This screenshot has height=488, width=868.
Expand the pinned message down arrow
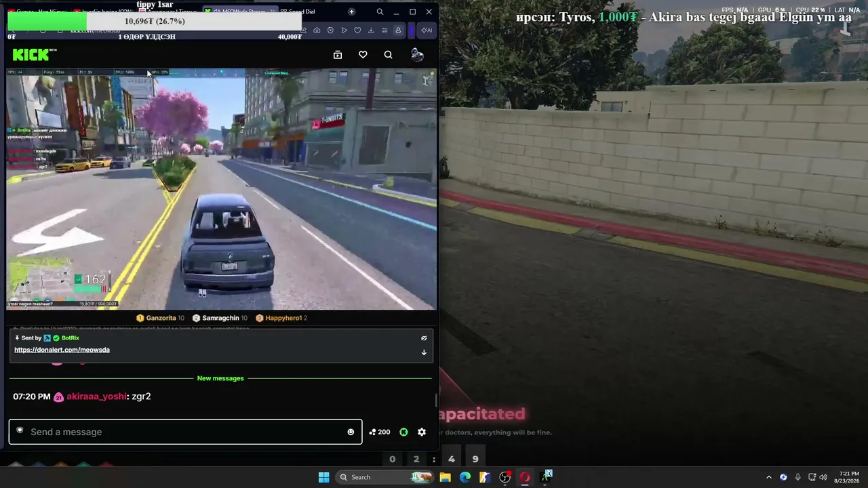(x=424, y=352)
